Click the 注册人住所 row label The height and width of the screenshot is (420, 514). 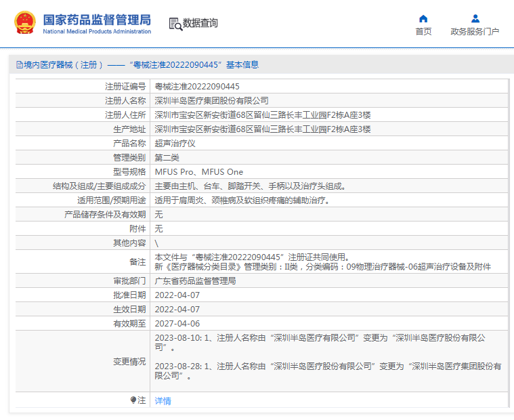pos(125,115)
